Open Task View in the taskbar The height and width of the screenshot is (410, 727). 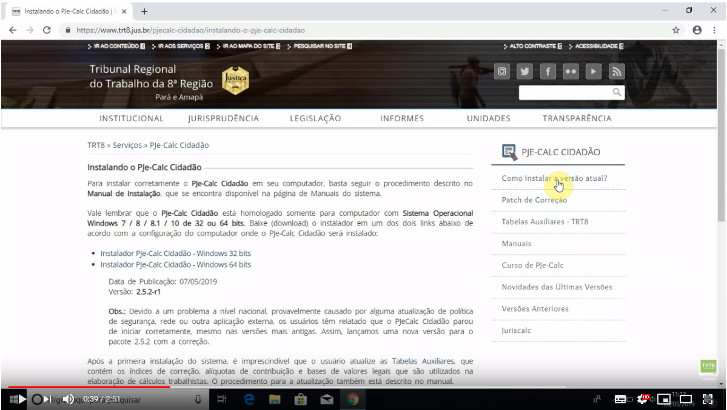pos(222,399)
